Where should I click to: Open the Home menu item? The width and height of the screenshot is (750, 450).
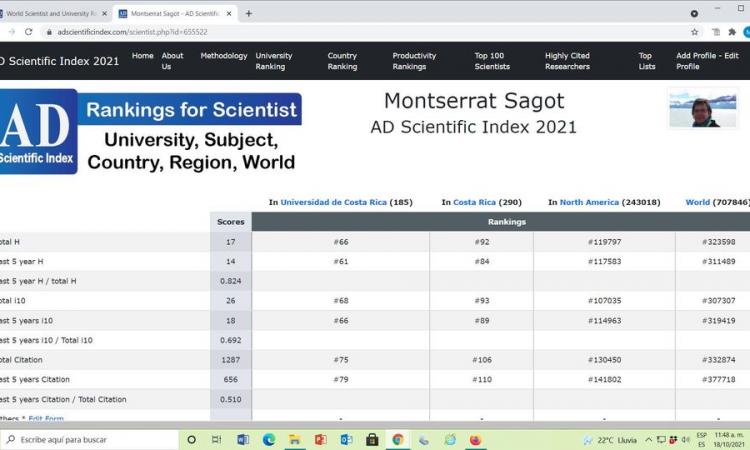[x=143, y=55]
